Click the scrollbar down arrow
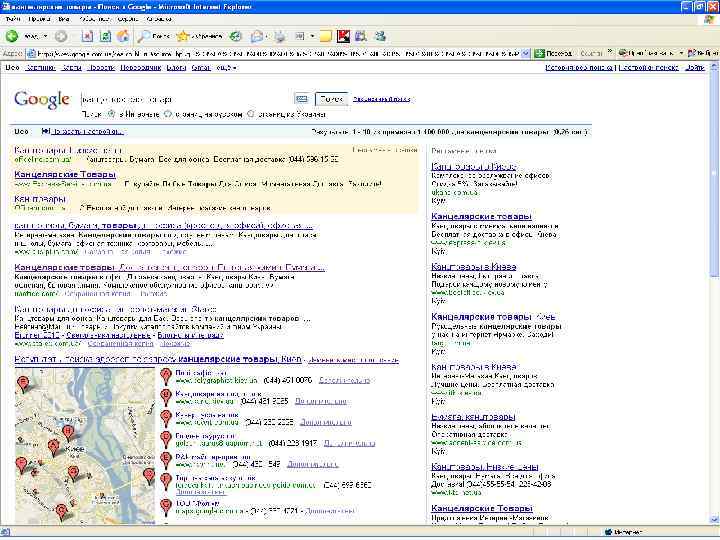 714,519
